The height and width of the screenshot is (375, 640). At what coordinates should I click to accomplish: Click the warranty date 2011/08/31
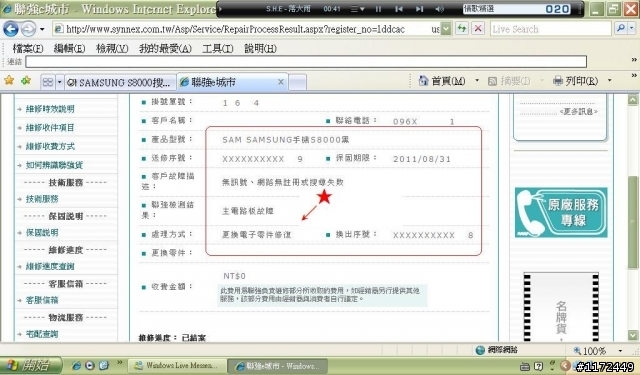422,159
